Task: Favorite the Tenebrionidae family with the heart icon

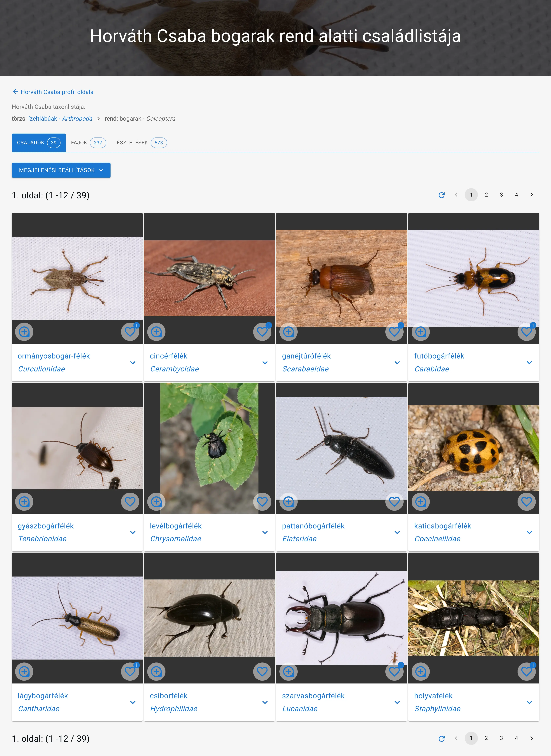Action: 130,501
